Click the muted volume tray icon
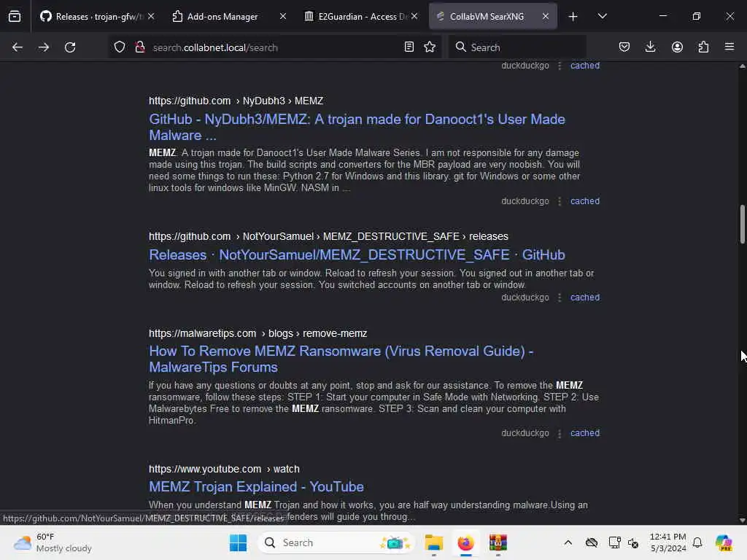The image size is (747, 560). (x=633, y=542)
